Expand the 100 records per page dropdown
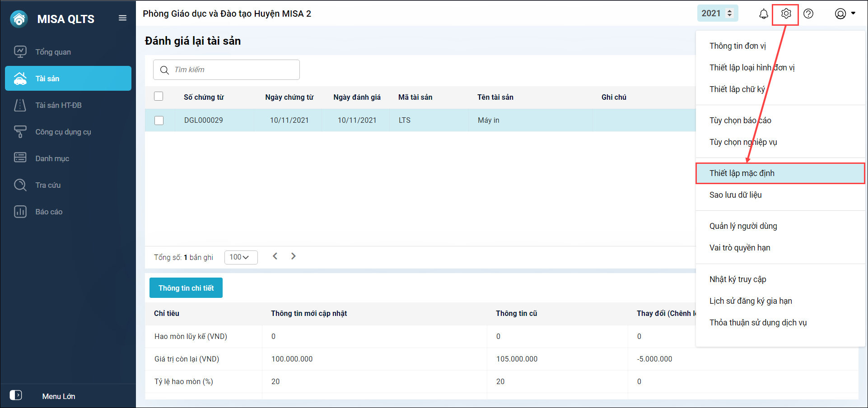This screenshot has width=868, height=408. click(241, 257)
